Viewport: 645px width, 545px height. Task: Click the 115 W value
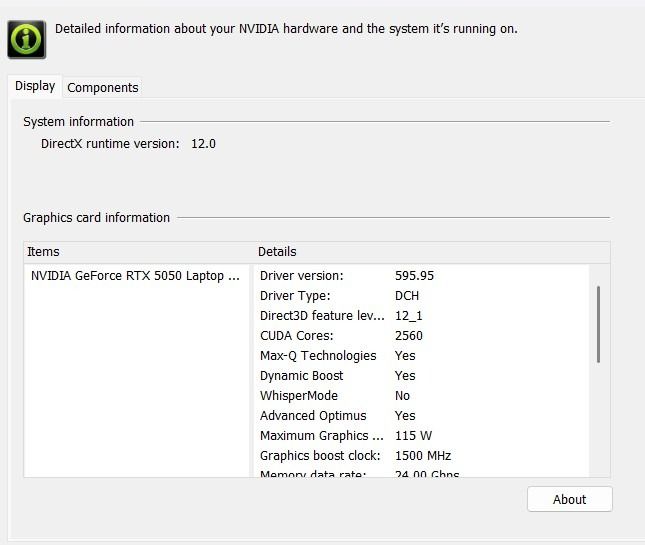coord(413,436)
